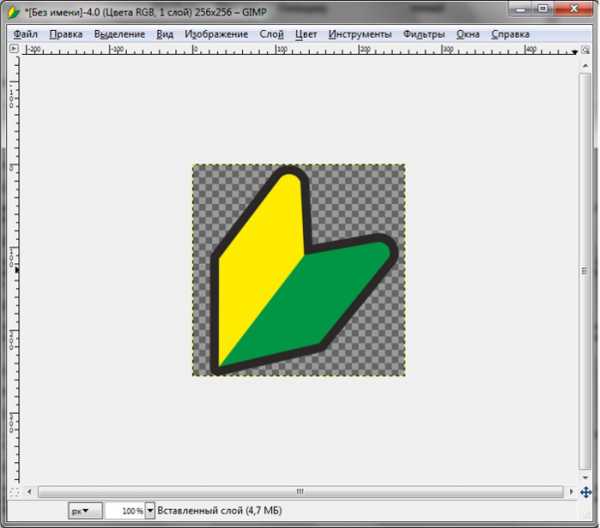The image size is (600, 528).
Task: Open the Справка menu
Action: click(510, 34)
